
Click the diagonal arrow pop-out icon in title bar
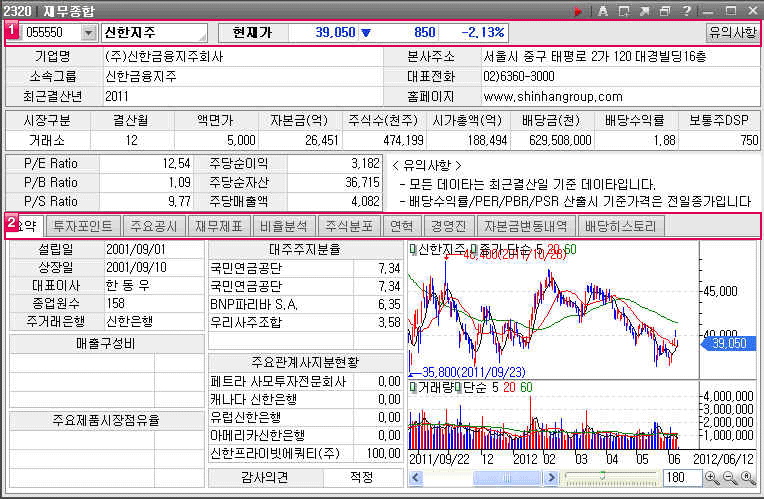pos(645,11)
